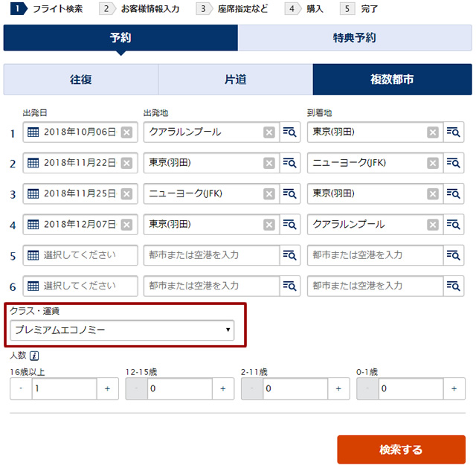Open airport search for row 6 departure

(x=289, y=286)
